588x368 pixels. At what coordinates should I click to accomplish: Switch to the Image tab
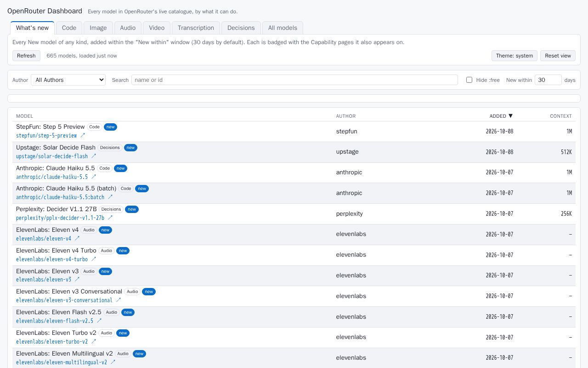tap(98, 28)
